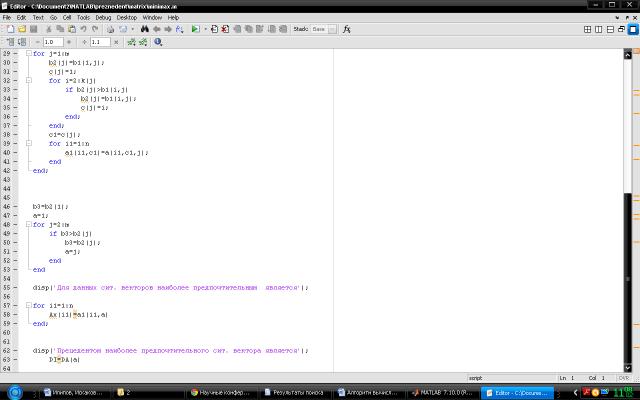
Task: Open the Tools menu
Action: pos(84,17)
